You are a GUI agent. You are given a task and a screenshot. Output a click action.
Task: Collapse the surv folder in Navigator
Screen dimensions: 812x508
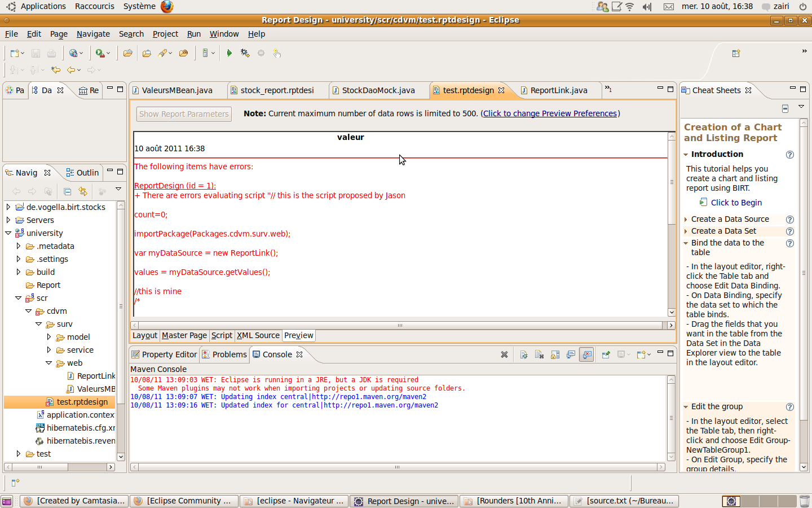(x=39, y=324)
